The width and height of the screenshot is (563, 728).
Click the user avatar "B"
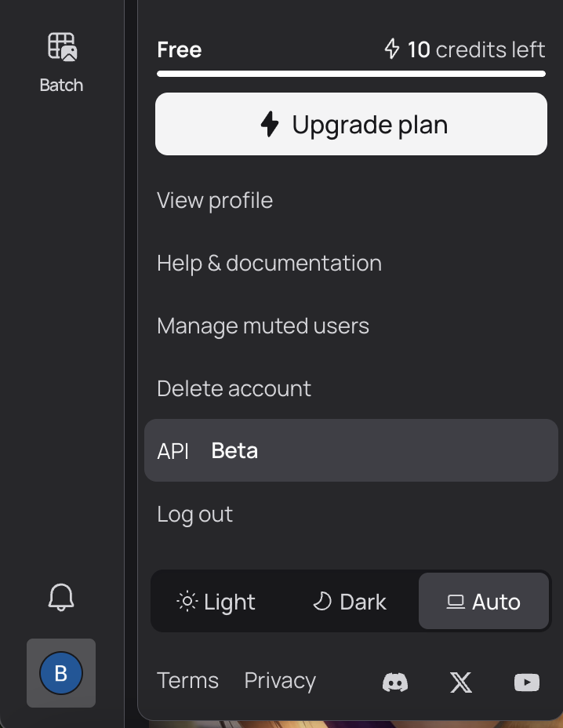point(61,672)
